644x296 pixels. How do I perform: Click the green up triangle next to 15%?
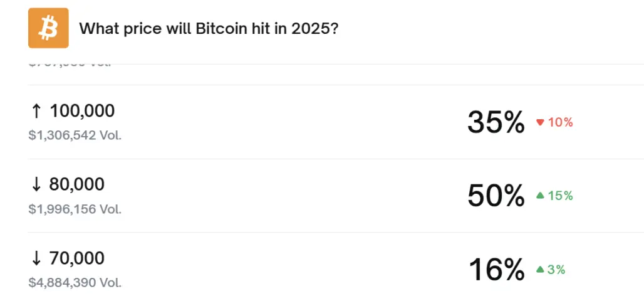pos(540,196)
